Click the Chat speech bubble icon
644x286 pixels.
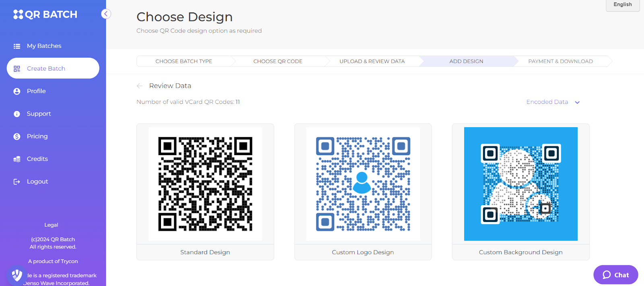click(x=607, y=275)
